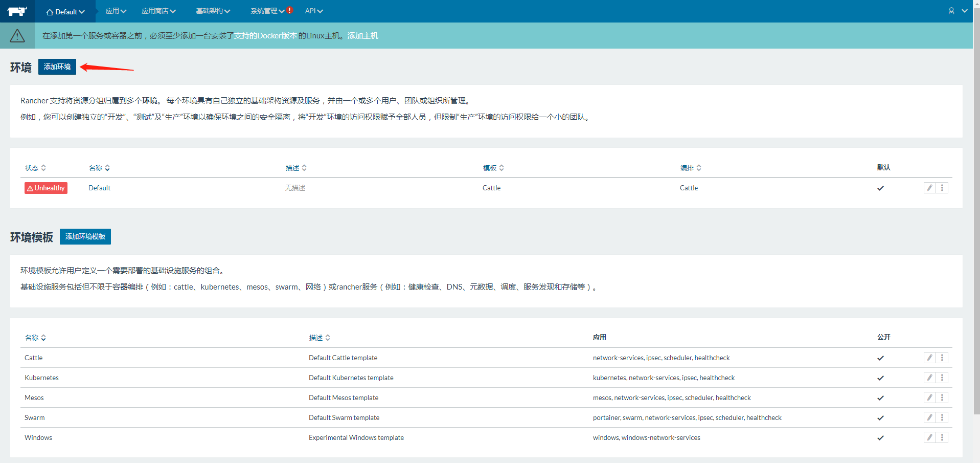Viewport: 980px width, 463px height.
Task: Click the public checkmark for Kubernetes template
Action: pyautogui.click(x=880, y=378)
